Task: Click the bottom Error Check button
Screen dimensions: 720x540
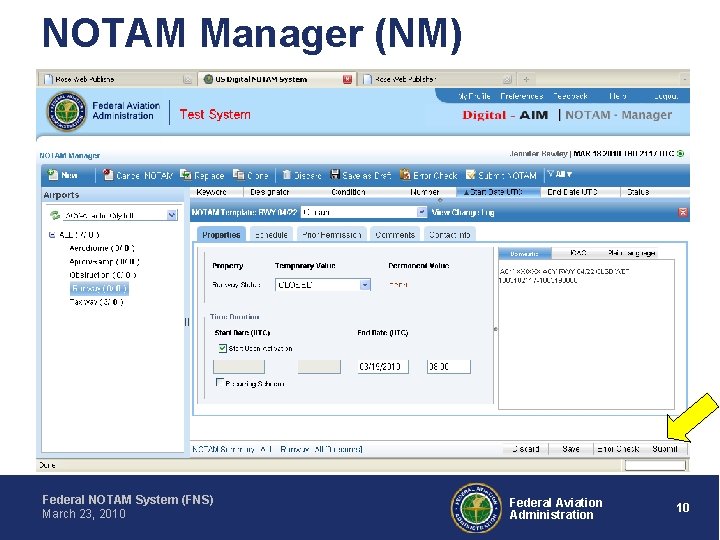Action: (x=617, y=449)
